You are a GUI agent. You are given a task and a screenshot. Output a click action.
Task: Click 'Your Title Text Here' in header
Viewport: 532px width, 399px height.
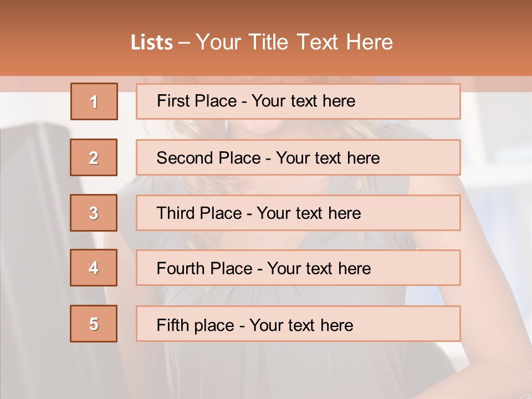tap(294, 42)
